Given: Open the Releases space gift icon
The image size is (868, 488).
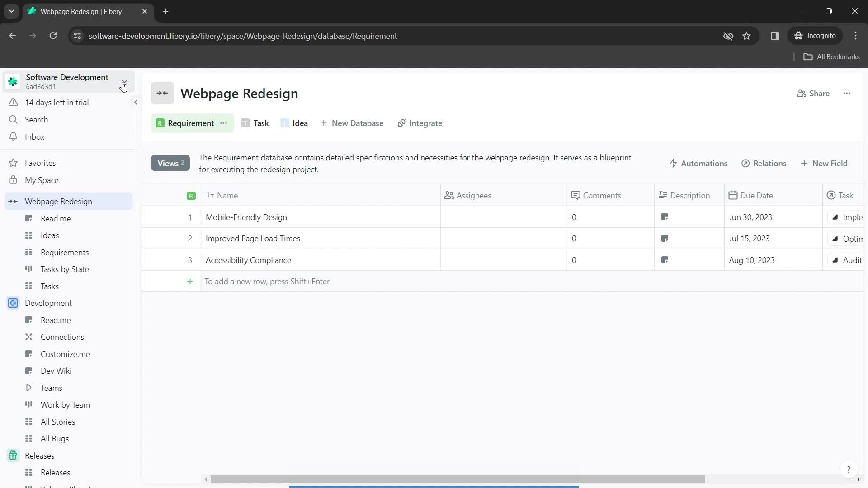Looking at the screenshot, I should (13, 455).
